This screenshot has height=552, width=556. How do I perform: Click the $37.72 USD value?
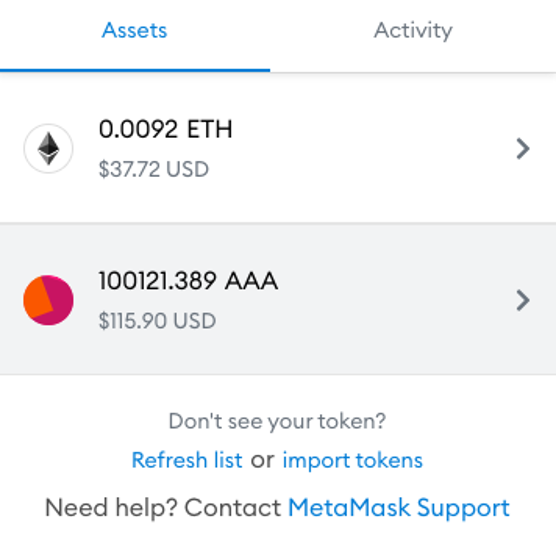tap(154, 169)
